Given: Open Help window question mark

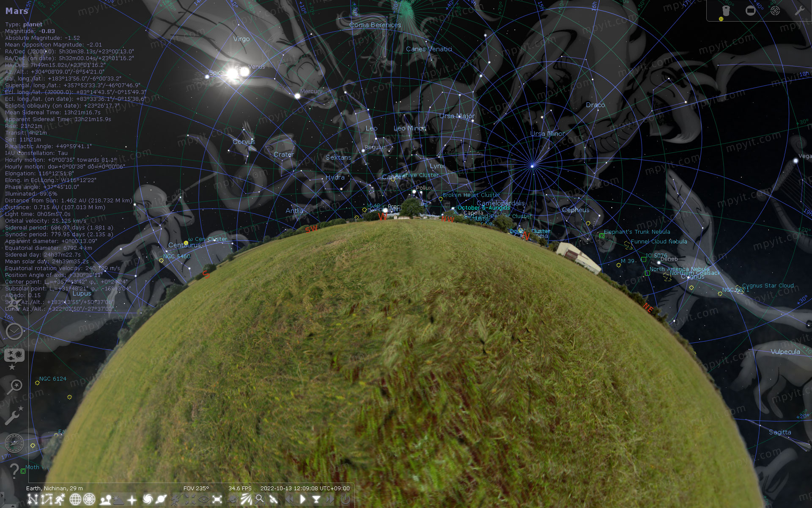Looking at the screenshot, I should pyautogui.click(x=14, y=471).
